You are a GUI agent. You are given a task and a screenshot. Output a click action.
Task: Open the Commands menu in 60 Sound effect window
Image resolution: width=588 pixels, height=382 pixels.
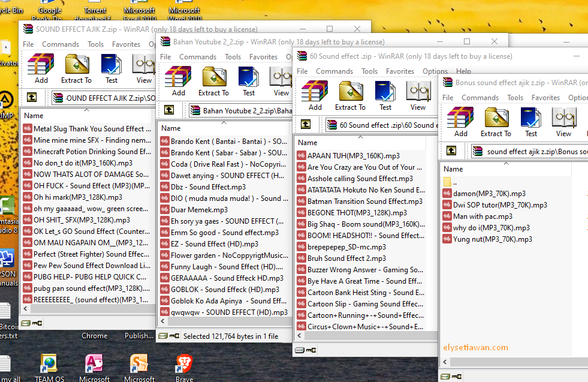(334, 71)
